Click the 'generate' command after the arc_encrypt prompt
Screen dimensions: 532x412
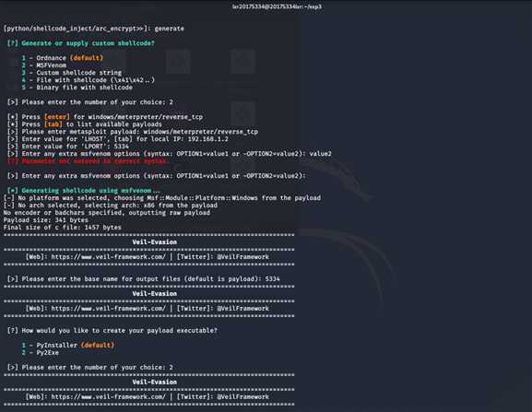170,29
